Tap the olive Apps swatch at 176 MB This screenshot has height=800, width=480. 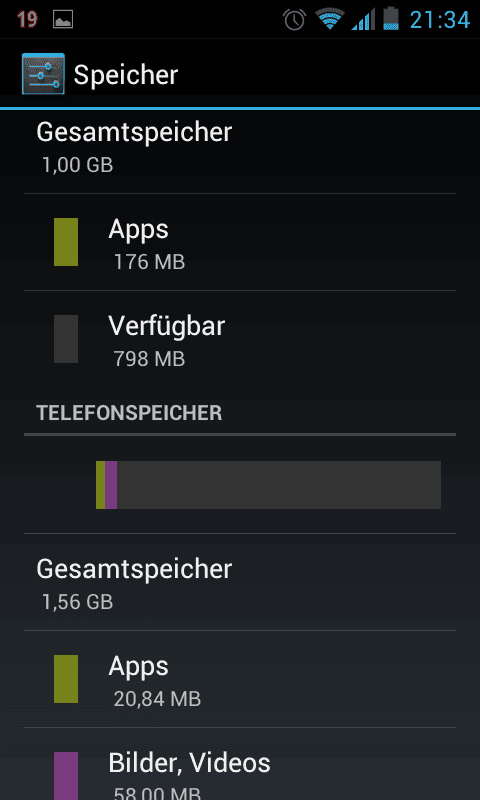66,242
